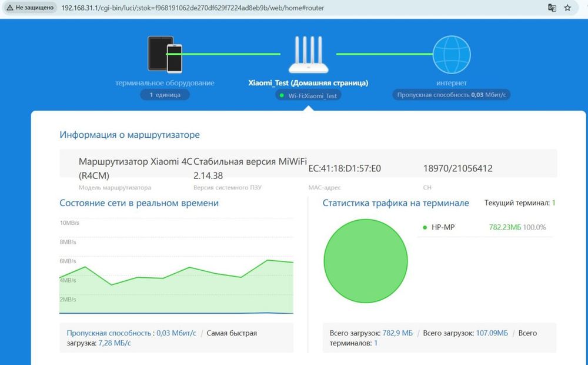Screen dimensions: 588x365
Task: Click the 'CH' serial number label
Action: coord(427,187)
